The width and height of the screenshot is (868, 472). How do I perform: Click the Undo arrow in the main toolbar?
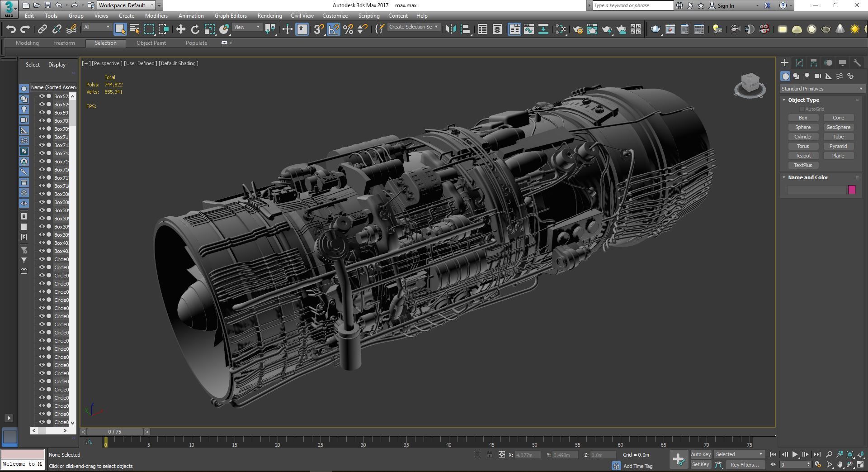(10, 29)
